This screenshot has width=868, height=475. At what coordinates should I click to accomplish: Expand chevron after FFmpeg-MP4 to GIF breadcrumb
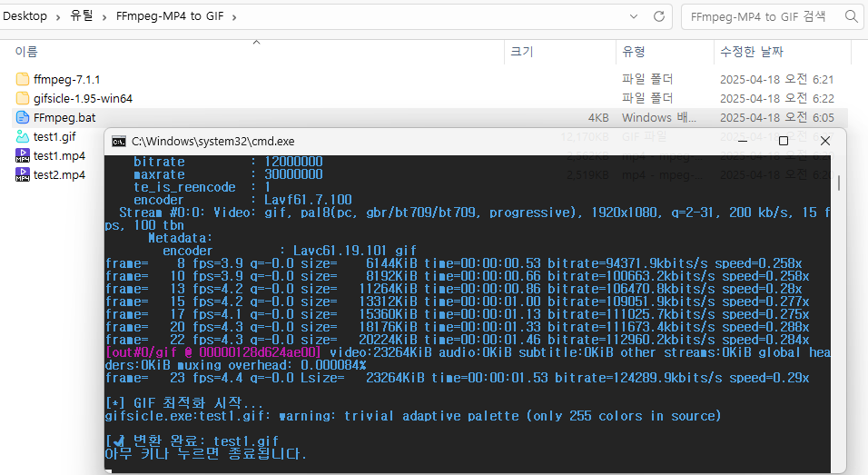point(233,17)
